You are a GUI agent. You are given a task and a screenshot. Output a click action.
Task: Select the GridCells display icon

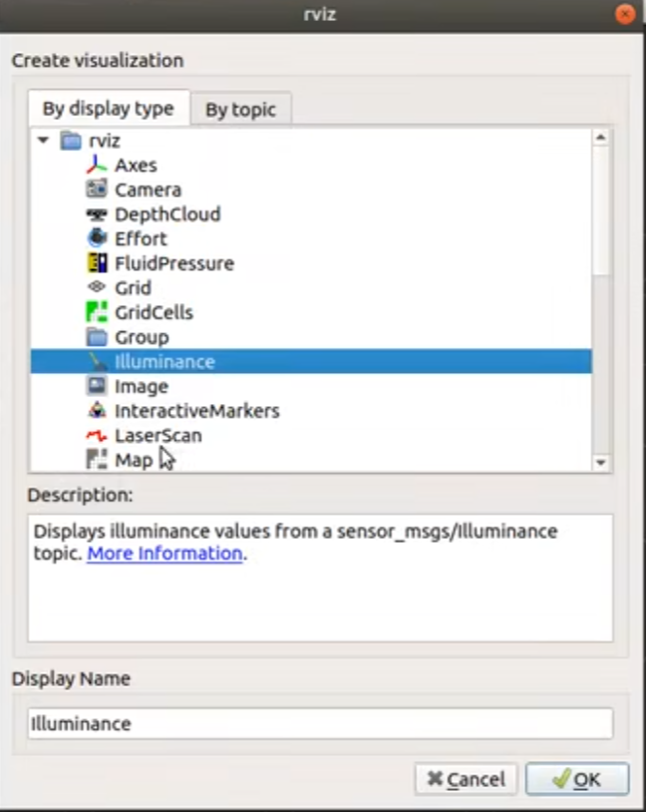(97, 312)
